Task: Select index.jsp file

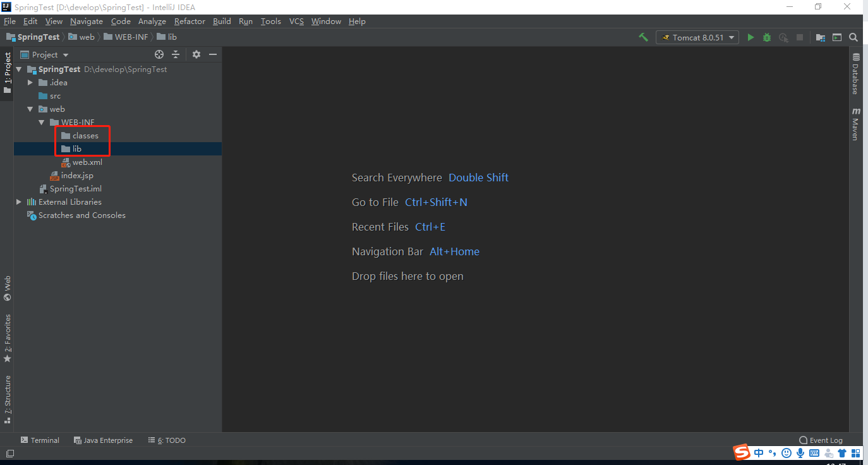Action: click(x=71, y=176)
